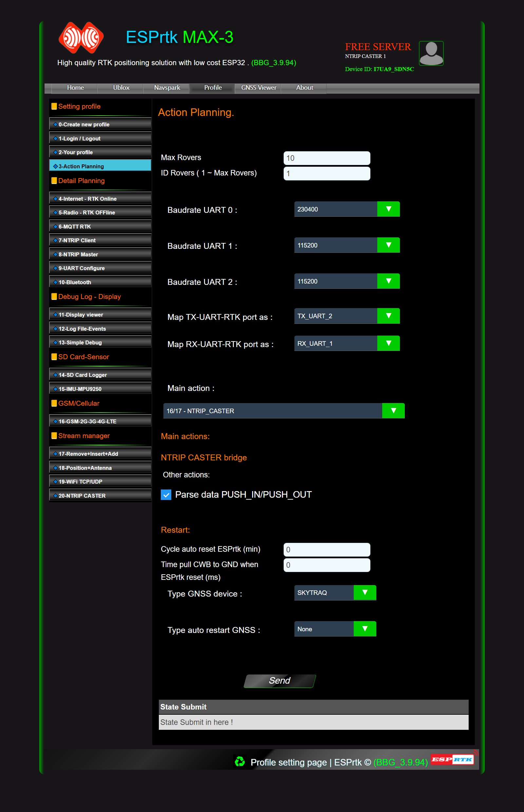This screenshot has width=524, height=812.
Task: Click the red ESPrtk logo
Action: point(81,38)
